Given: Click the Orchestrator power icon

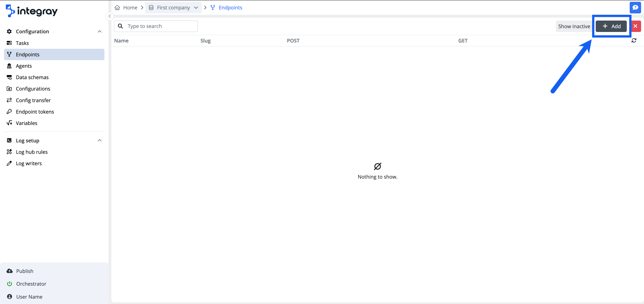Looking at the screenshot, I should point(9,283).
